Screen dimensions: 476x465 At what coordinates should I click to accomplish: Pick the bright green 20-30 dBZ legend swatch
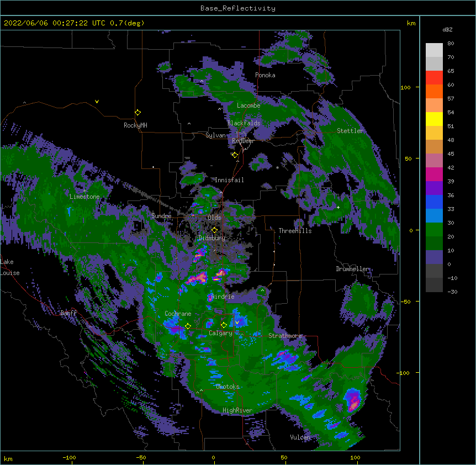pos(434,230)
